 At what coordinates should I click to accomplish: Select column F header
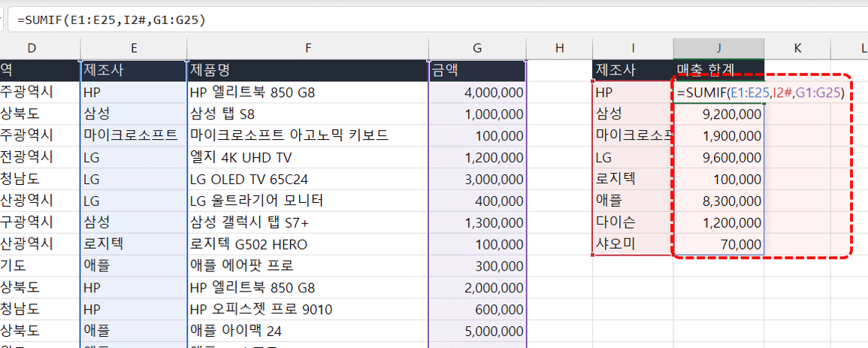coord(308,49)
